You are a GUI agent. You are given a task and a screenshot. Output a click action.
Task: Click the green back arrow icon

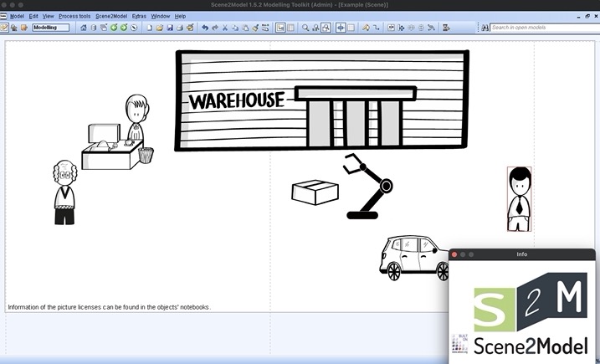click(114, 28)
